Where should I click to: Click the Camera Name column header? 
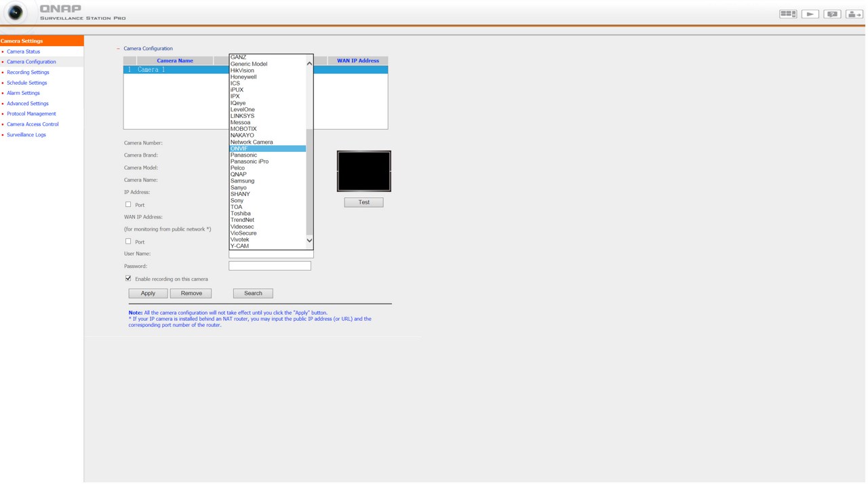pos(175,60)
